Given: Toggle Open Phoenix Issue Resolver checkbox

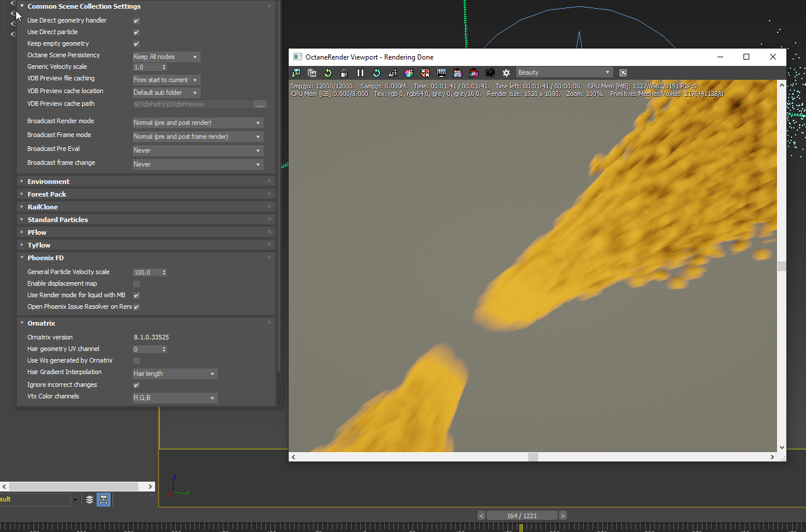Looking at the screenshot, I should 137,307.
